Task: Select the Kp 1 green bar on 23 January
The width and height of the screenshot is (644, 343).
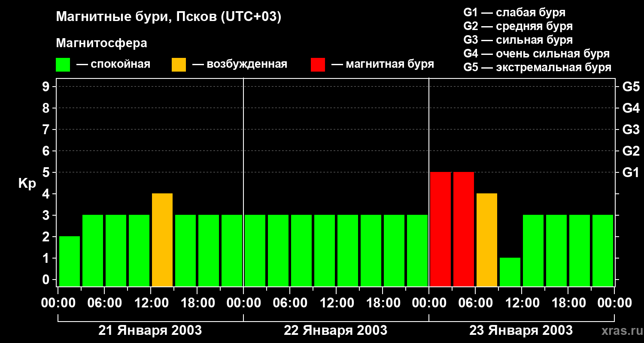Action: [510, 272]
